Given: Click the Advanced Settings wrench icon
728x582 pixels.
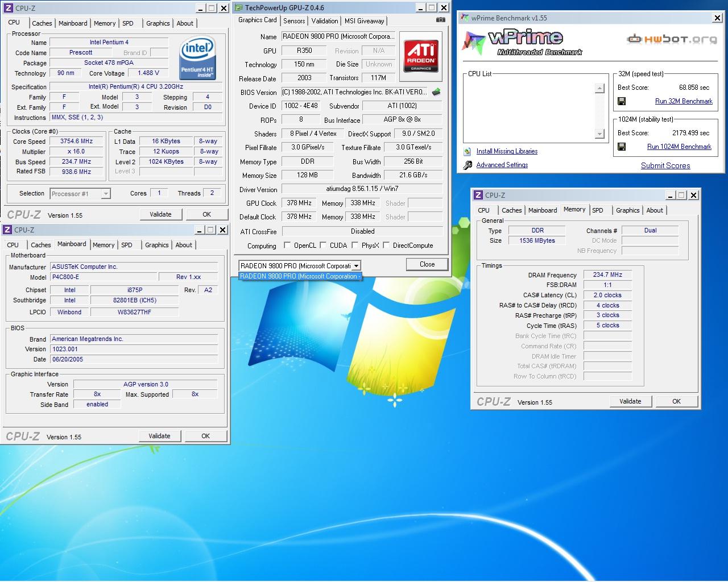Looking at the screenshot, I should (x=468, y=165).
